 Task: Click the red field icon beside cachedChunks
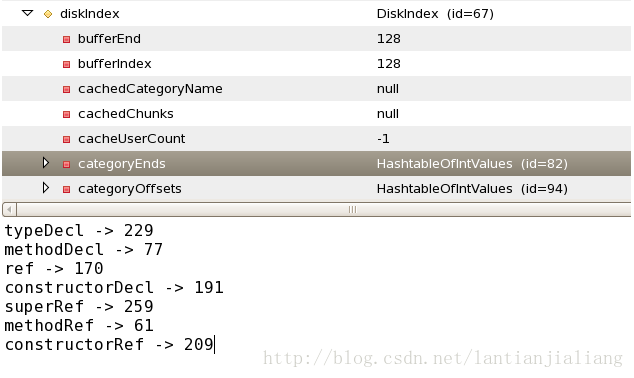pyautogui.click(x=66, y=114)
